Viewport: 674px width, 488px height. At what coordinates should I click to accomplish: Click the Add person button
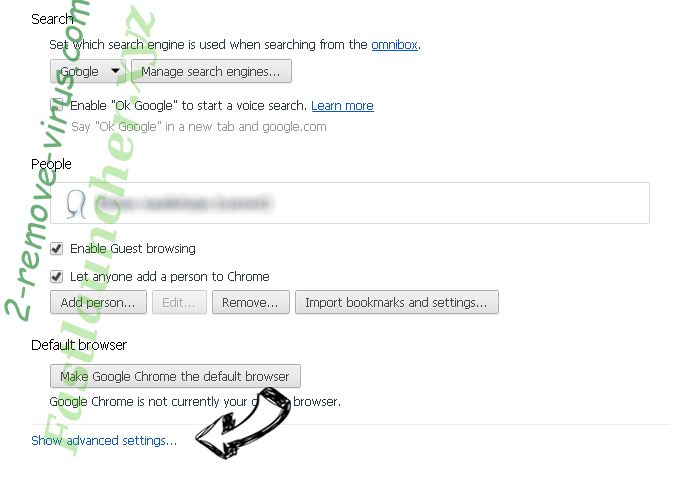[x=98, y=302]
